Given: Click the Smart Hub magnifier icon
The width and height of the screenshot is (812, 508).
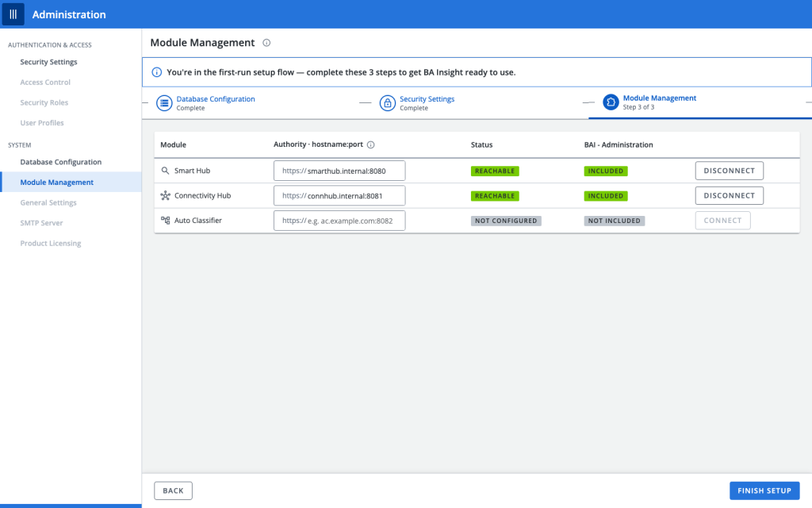Looking at the screenshot, I should pyautogui.click(x=165, y=171).
